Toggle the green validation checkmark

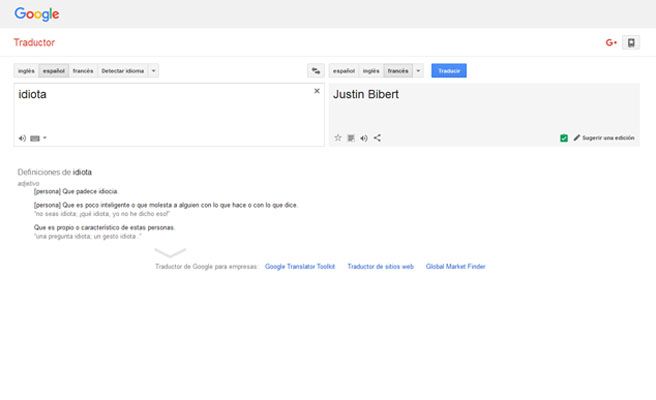(564, 138)
